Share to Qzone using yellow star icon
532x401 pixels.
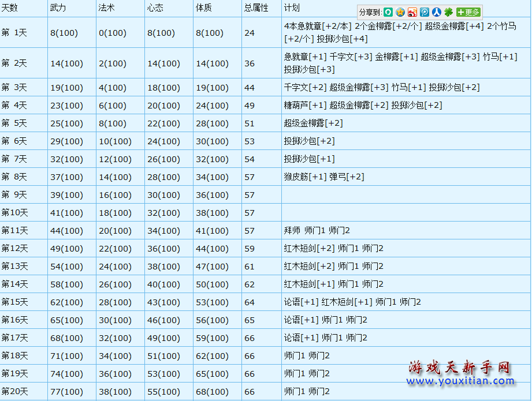point(400,12)
